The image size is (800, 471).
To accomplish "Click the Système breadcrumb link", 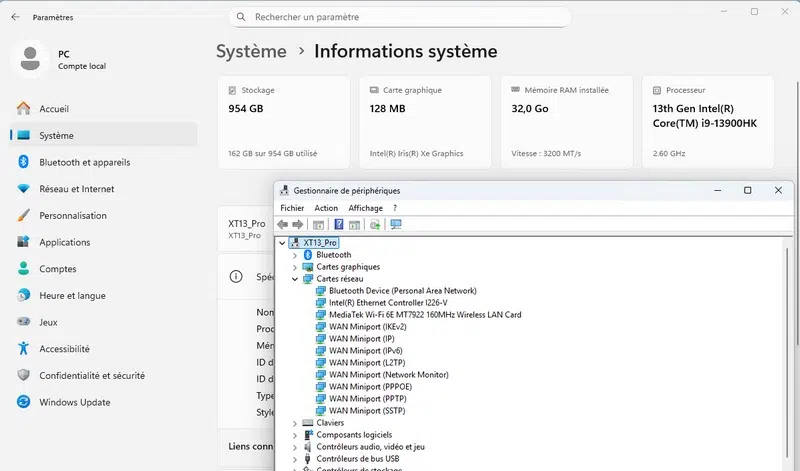I will 251,51.
